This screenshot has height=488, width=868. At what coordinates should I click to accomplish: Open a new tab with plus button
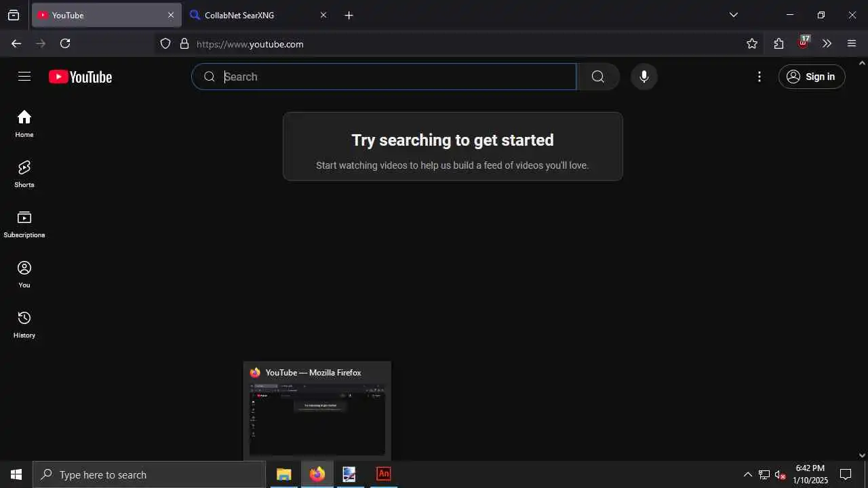click(349, 15)
